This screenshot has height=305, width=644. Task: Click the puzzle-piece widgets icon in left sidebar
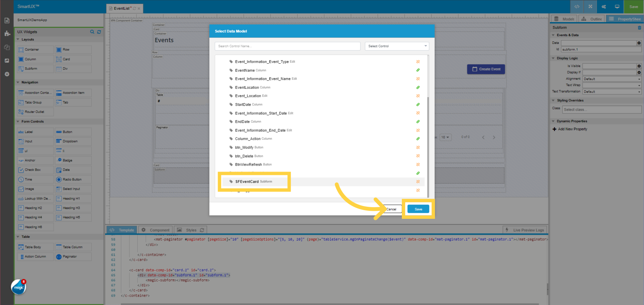tap(7, 34)
